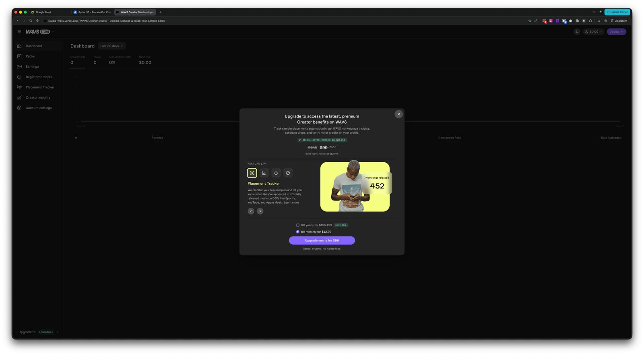The width and height of the screenshot is (644, 355).
Task: Click the Creator Insights chart icon
Action: [19, 98]
